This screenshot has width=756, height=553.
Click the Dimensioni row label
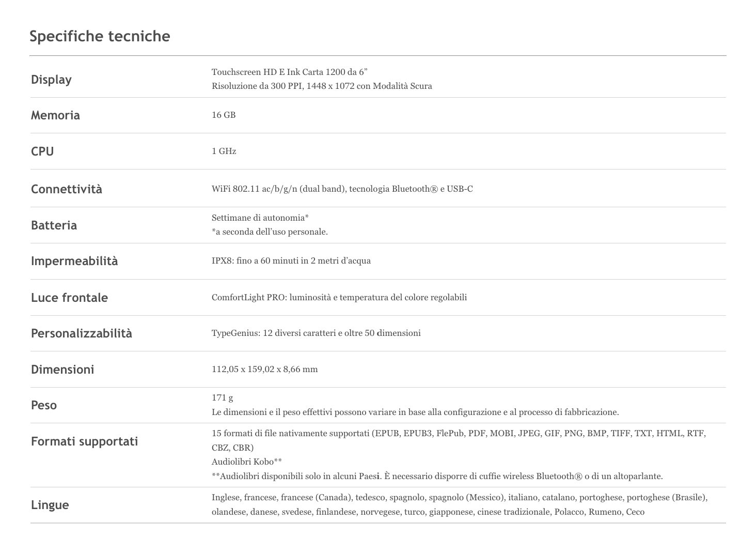pos(62,370)
